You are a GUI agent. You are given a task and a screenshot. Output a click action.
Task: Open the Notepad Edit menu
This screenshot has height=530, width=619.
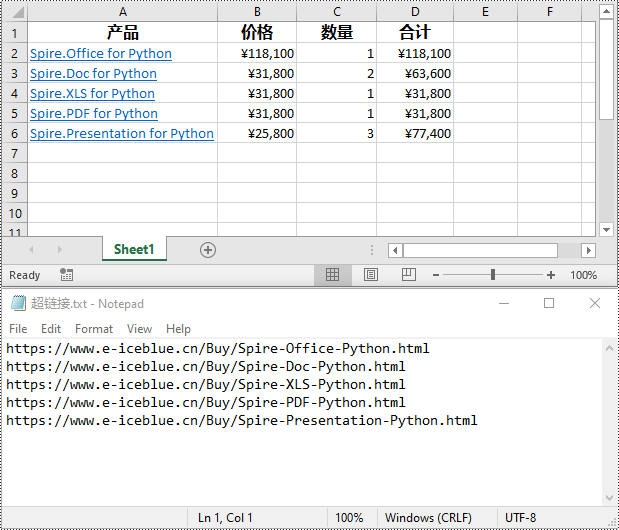tap(51, 329)
